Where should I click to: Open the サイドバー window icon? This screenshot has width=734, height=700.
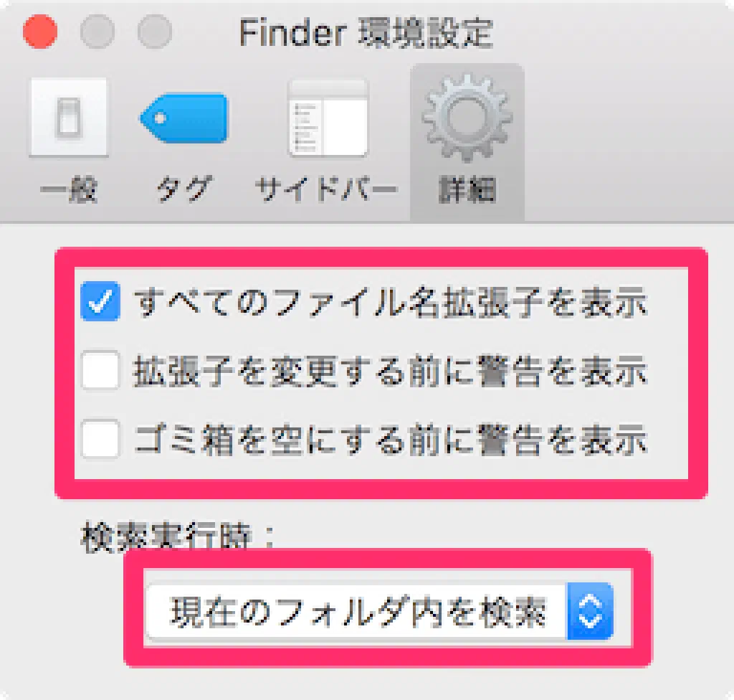[x=328, y=118]
